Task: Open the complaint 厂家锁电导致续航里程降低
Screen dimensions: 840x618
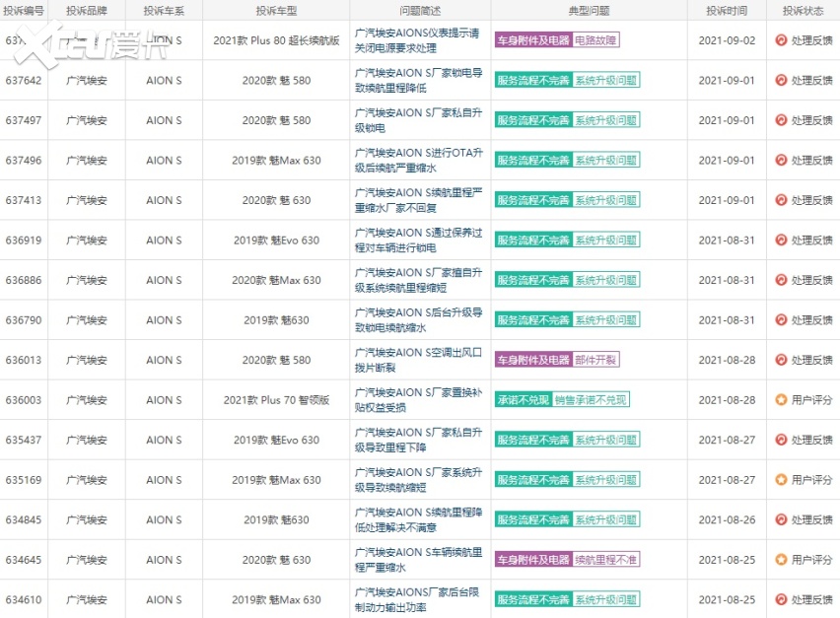Action: coord(418,80)
